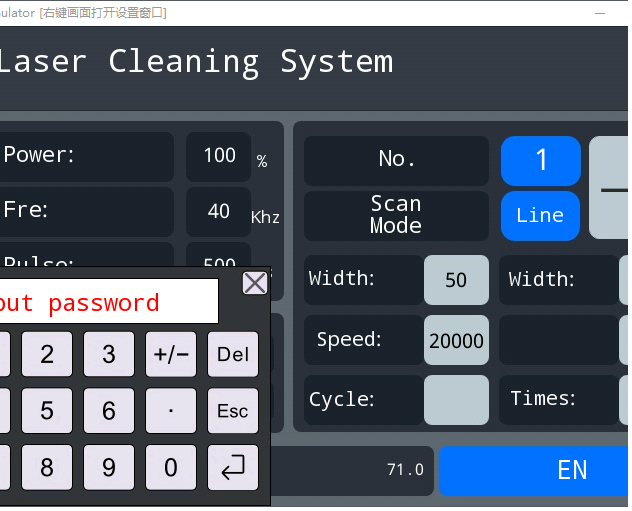Switch language with the EN button

pyautogui.click(x=534, y=470)
